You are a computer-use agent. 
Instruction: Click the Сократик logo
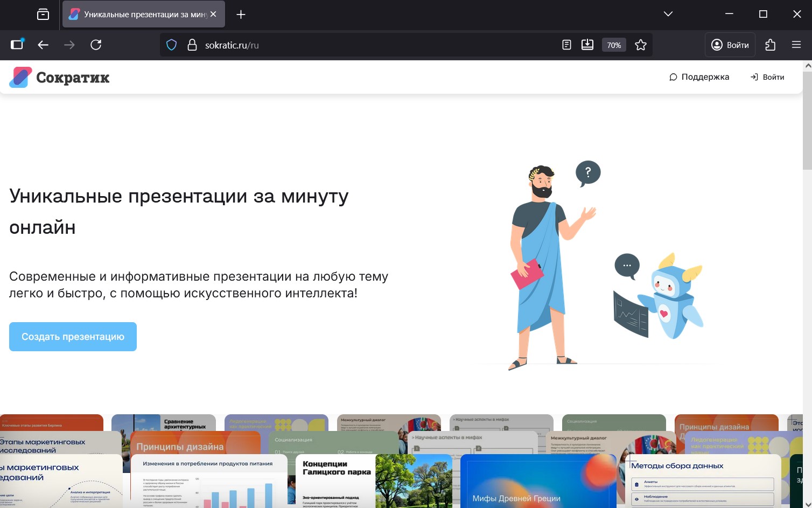[x=58, y=77]
